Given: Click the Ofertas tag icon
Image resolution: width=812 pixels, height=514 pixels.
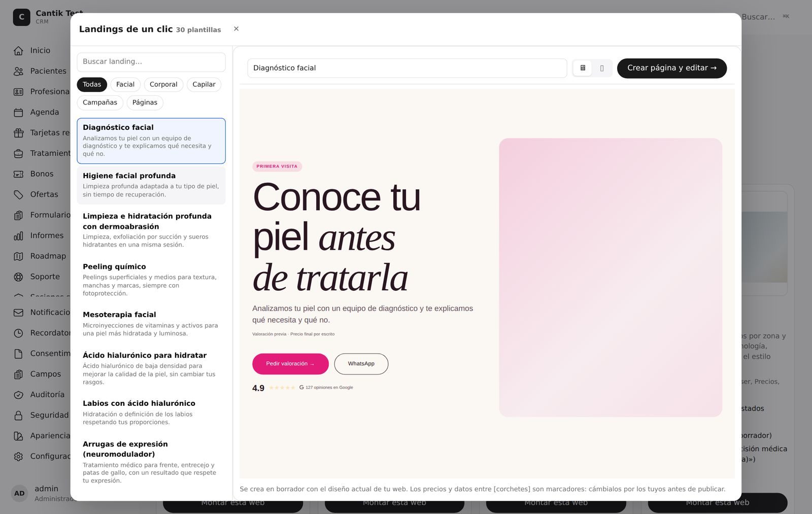Looking at the screenshot, I should [x=18, y=194].
